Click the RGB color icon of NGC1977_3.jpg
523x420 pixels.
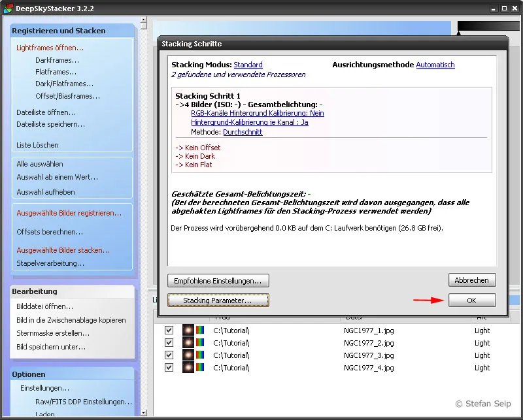point(200,355)
